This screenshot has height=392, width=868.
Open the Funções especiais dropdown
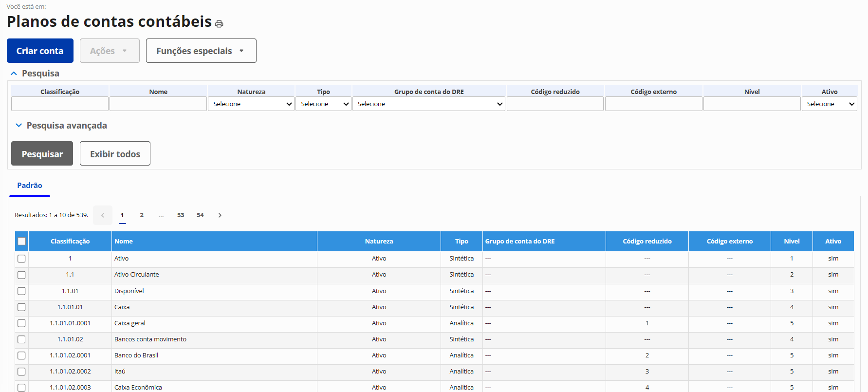point(201,51)
